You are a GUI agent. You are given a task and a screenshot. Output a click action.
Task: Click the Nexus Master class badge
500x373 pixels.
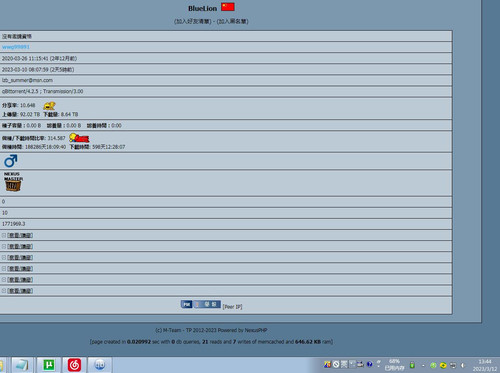coord(13,182)
